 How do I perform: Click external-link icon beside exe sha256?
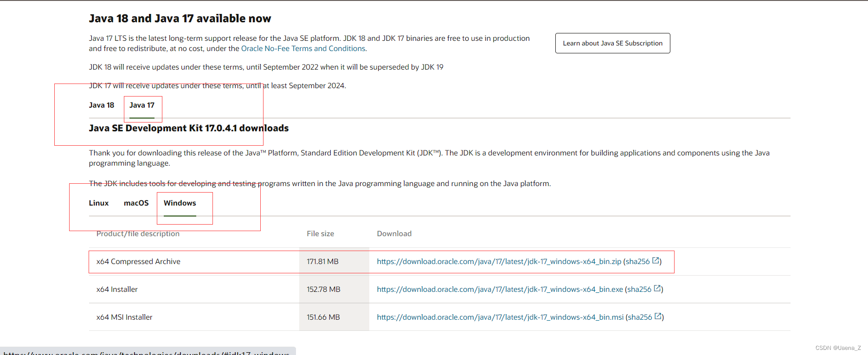657,289
